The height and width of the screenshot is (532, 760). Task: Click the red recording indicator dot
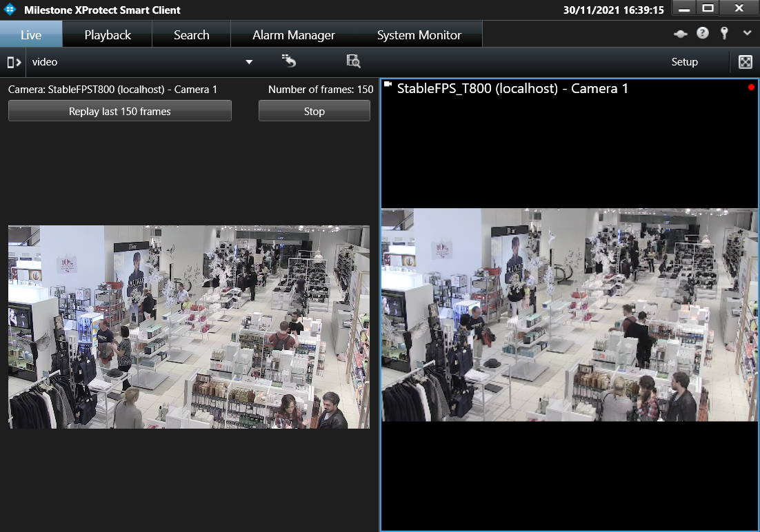[x=752, y=88]
